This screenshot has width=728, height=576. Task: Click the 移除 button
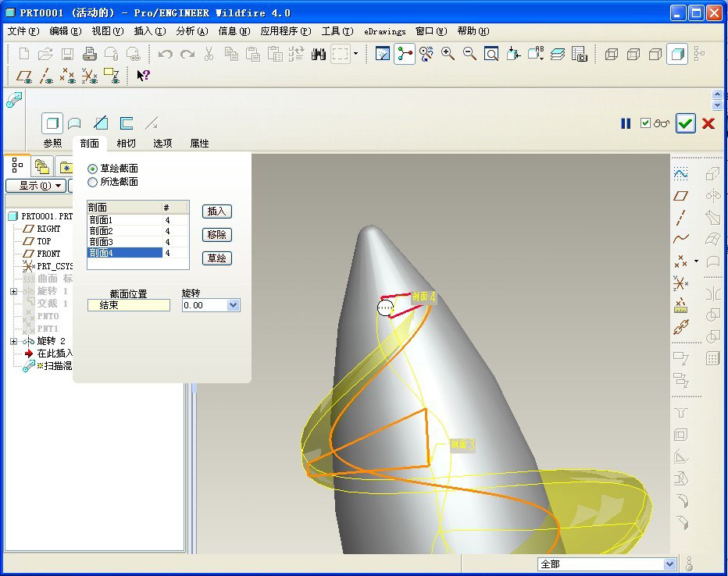(x=217, y=235)
